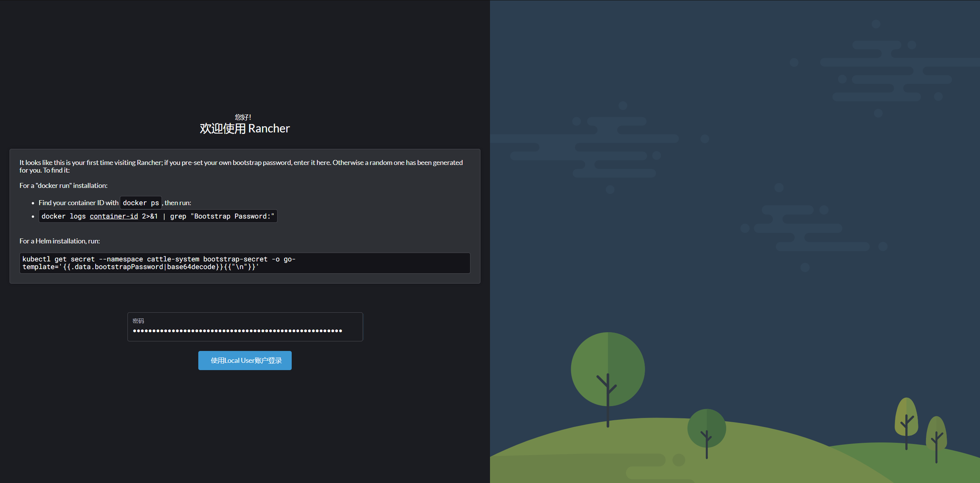Click the "欢迎使用 Rancher" heading

(x=245, y=129)
